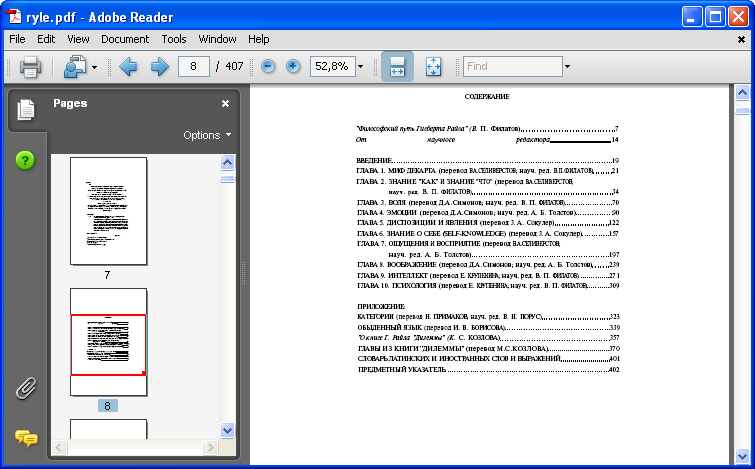This screenshot has width=755, height=469.
Task: Click the page number input field
Action: [x=193, y=67]
